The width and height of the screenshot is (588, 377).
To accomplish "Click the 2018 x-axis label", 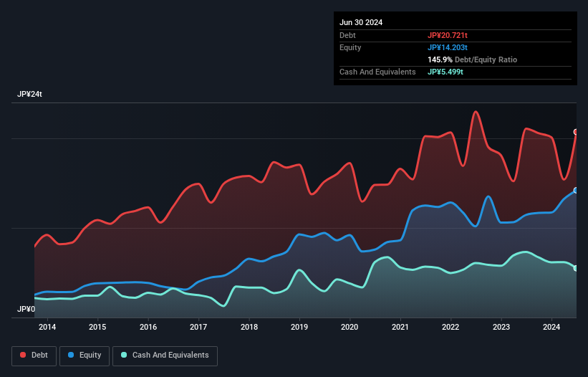I will [249, 327].
